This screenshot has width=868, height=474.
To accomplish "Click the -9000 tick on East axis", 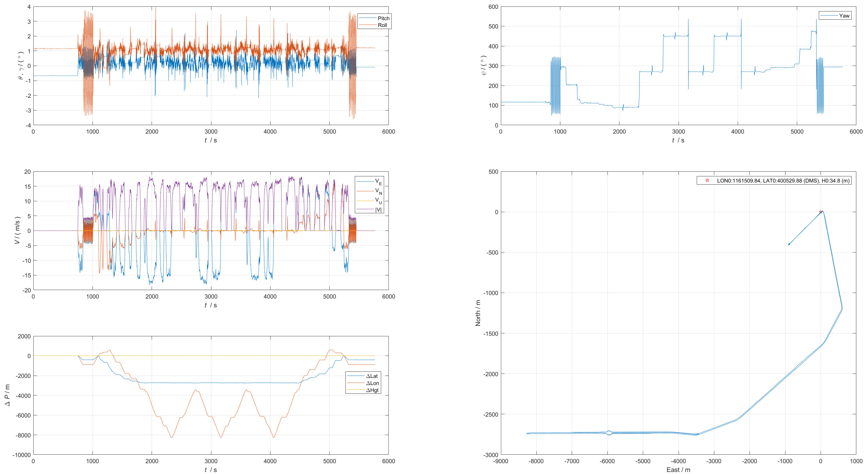I will click(x=501, y=461).
